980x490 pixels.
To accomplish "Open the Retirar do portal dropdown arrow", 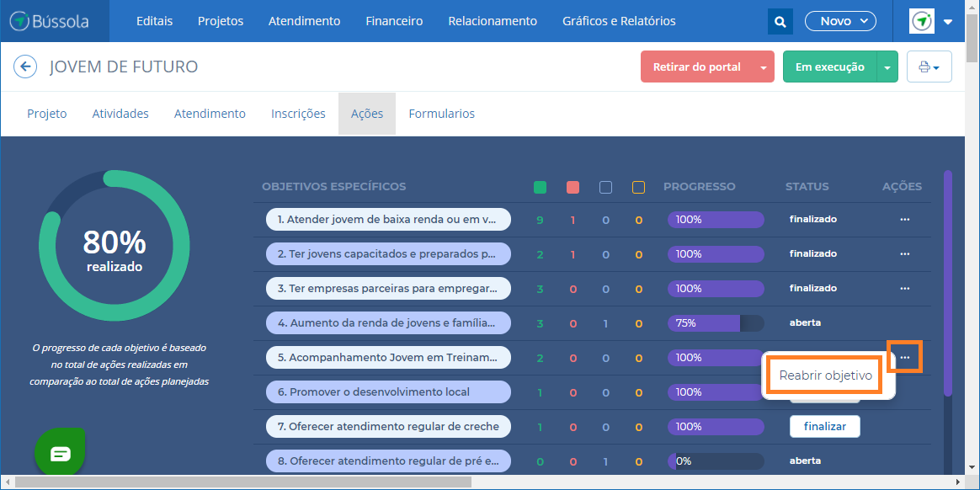I will coord(763,67).
